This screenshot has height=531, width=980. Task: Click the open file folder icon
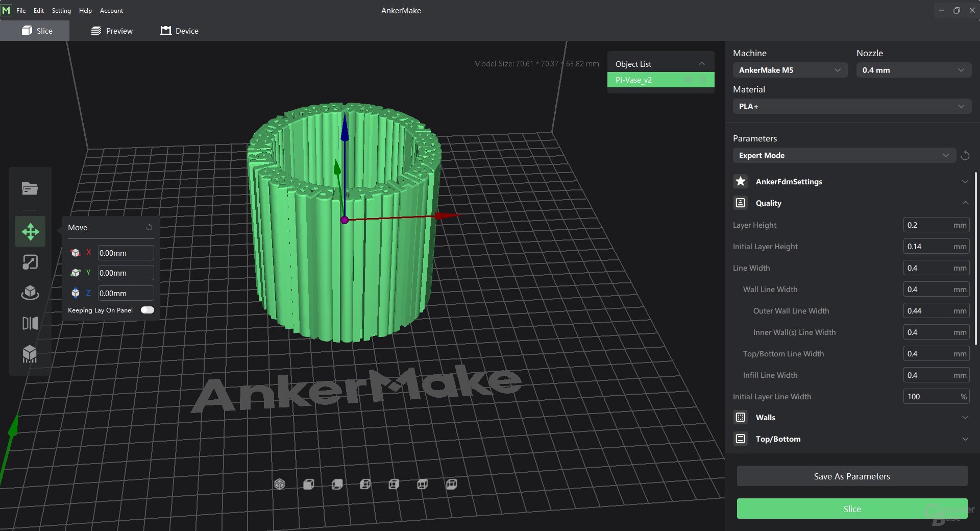tap(30, 189)
